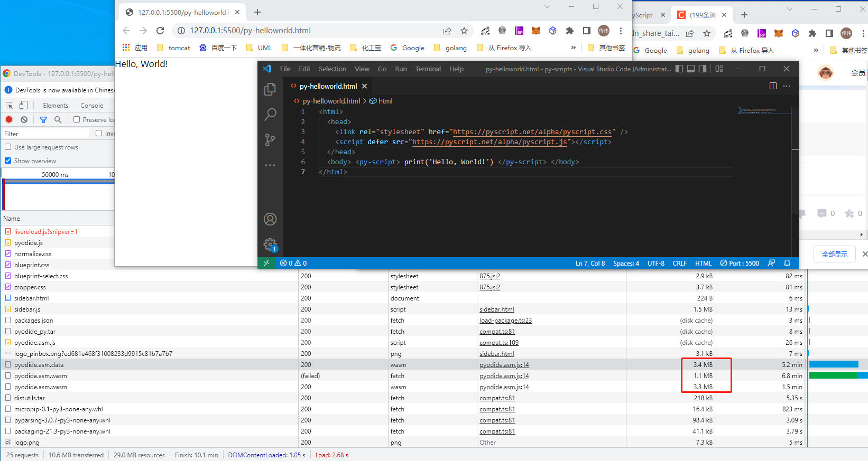868x461 pixels.
Task: Click purple RP extension in right Chrome window
Action: (x=762, y=33)
